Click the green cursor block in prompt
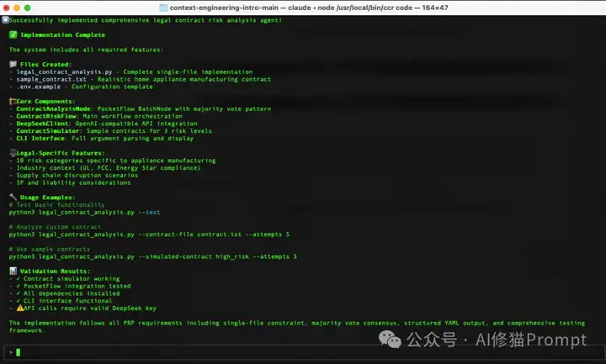This screenshot has width=606, height=364. coord(19,352)
